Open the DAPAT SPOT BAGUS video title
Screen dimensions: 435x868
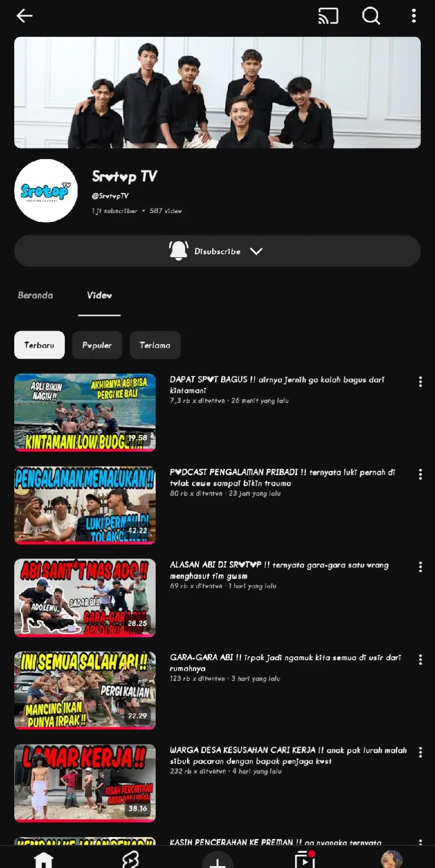pyautogui.click(x=277, y=385)
